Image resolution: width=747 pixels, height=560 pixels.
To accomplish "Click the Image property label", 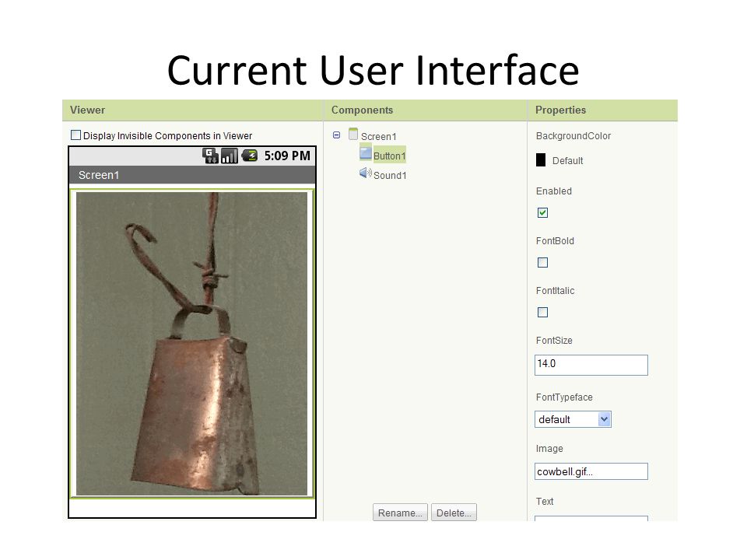I will click(x=549, y=449).
